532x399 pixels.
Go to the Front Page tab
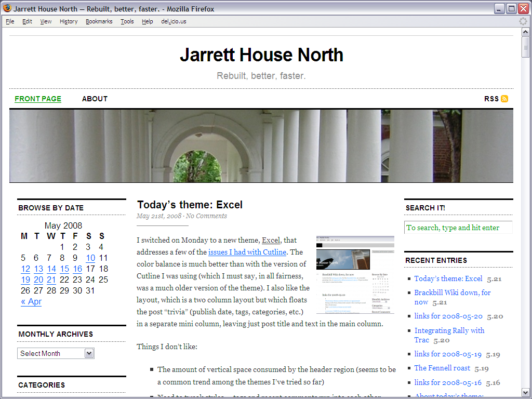tap(38, 99)
